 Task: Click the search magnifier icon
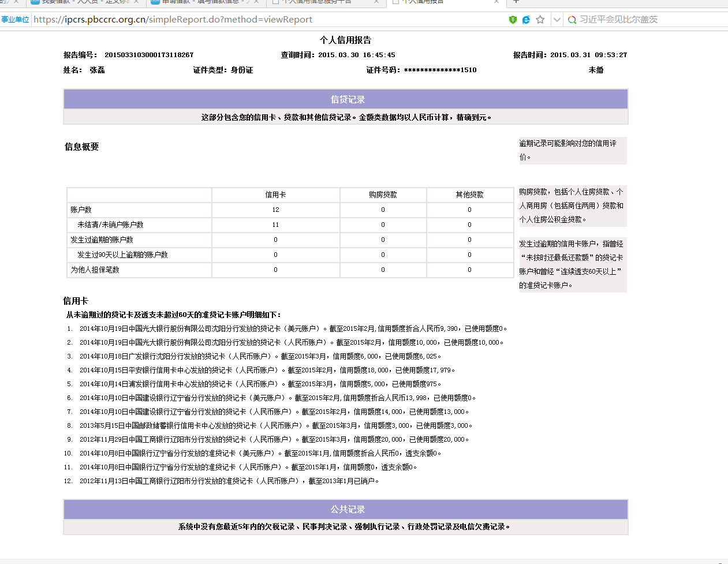572,20
